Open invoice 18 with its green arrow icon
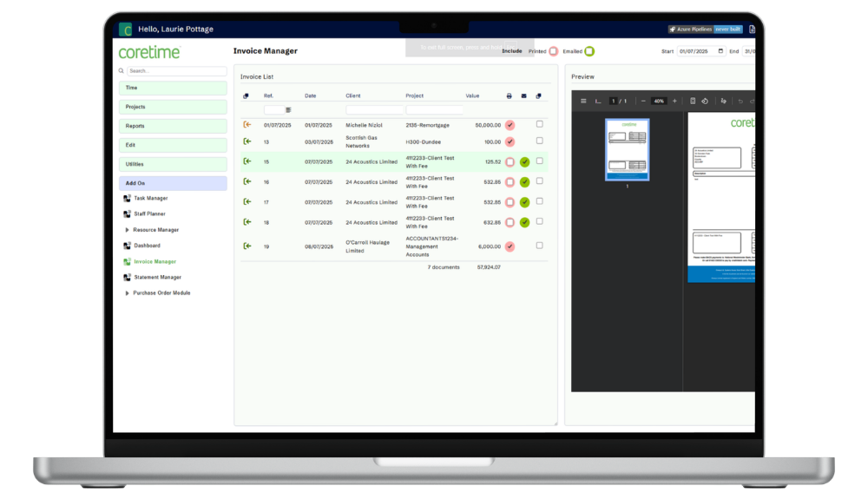This screenshot has height=499, width=868. point(247,222)
